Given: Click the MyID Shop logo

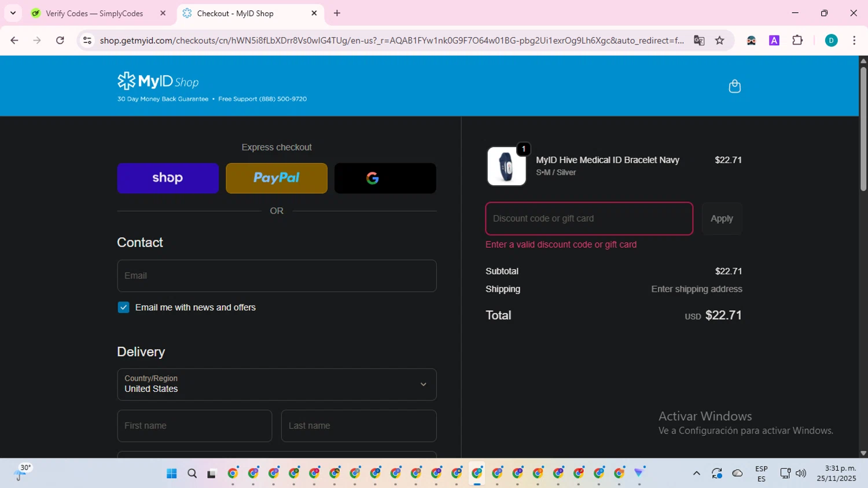Looking at the screenshot, I should (158, 81).
